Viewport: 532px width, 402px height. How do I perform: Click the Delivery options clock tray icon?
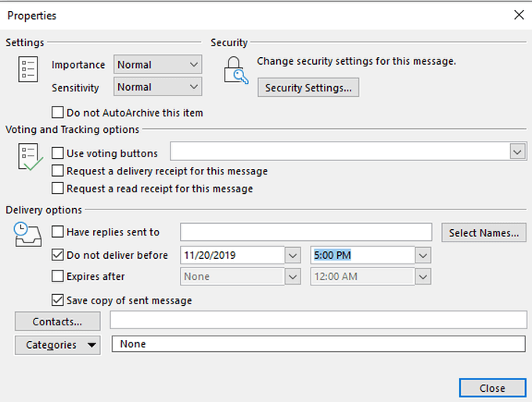coord(27,234)
